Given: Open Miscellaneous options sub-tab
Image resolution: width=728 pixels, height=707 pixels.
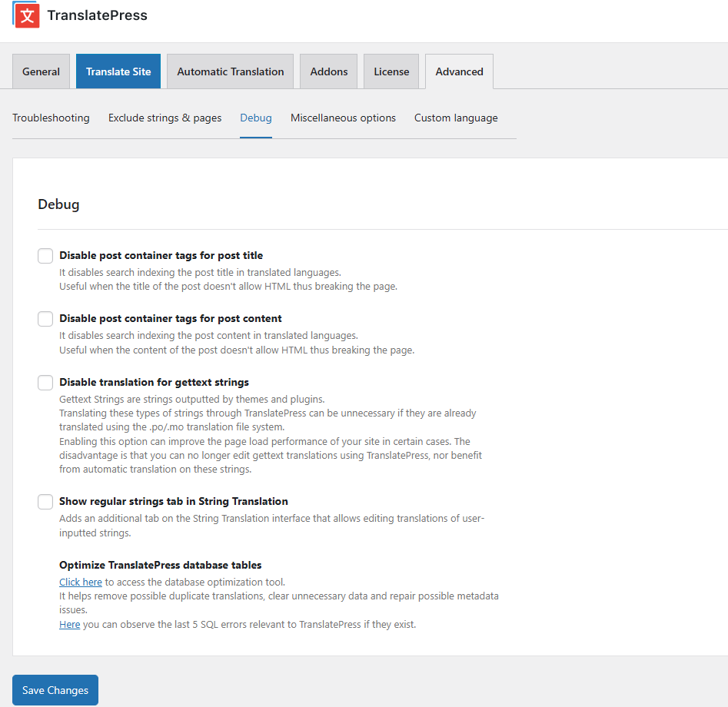Looking at the screenshot, I should 343,118.
